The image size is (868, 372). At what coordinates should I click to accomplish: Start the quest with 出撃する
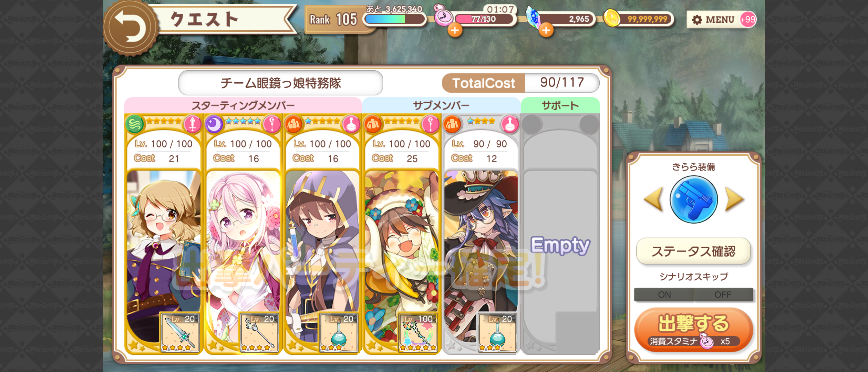click(693, 330)
